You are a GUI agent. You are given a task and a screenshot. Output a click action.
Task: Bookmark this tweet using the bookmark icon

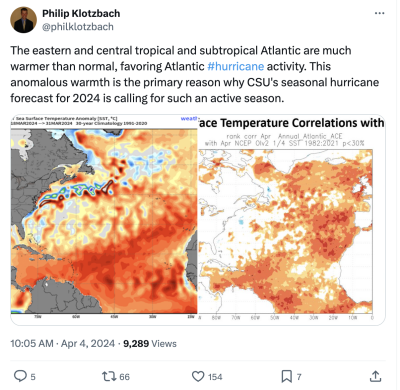click(287, 376)
